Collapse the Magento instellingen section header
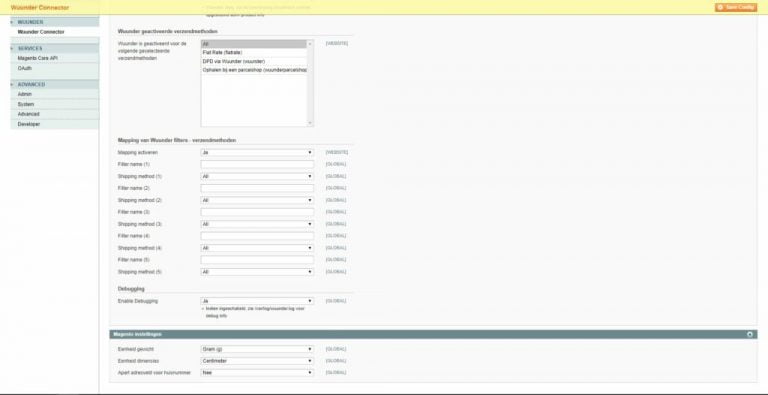The image size is (768, 395). (433, 334)
